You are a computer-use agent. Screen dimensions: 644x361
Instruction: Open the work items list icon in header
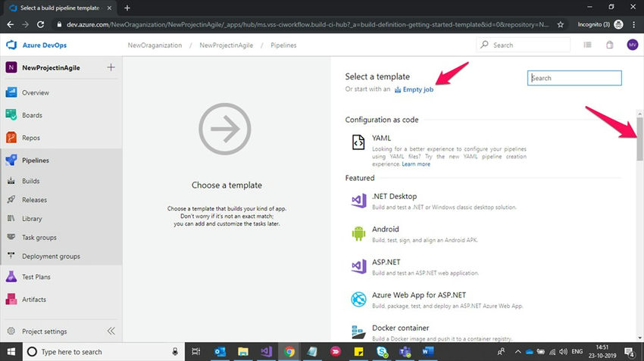pyautogui.click(x=588, y=45)
